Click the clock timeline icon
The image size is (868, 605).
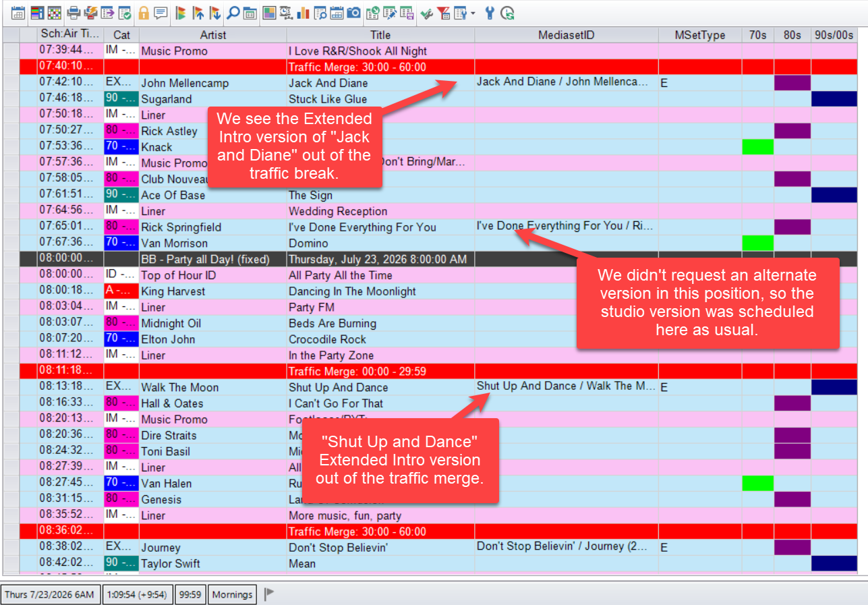(286, 13)
